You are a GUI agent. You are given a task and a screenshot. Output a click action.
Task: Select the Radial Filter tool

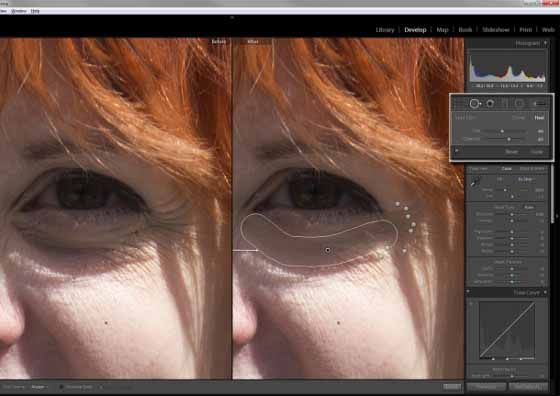pos(519,104)
